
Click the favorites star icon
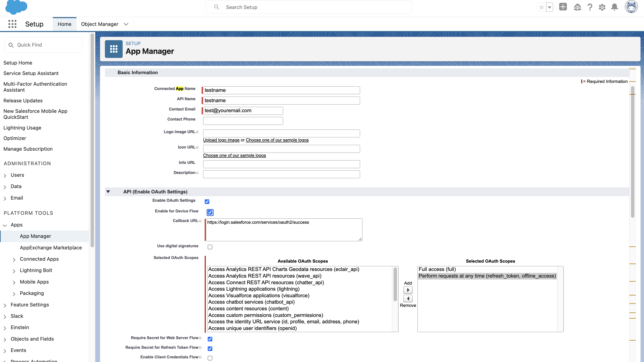(x=541, y=7)
